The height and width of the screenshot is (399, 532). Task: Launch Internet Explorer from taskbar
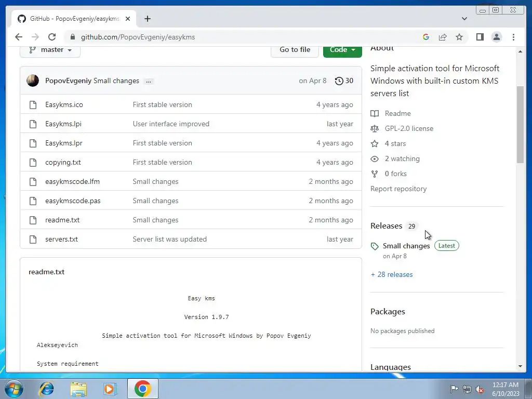pyautogui.click(x=46, y=389)
